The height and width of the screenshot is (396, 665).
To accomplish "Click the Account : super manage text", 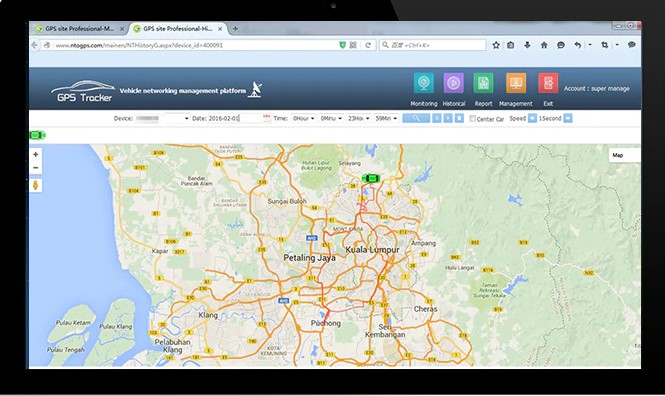I will tap(596, 89).
